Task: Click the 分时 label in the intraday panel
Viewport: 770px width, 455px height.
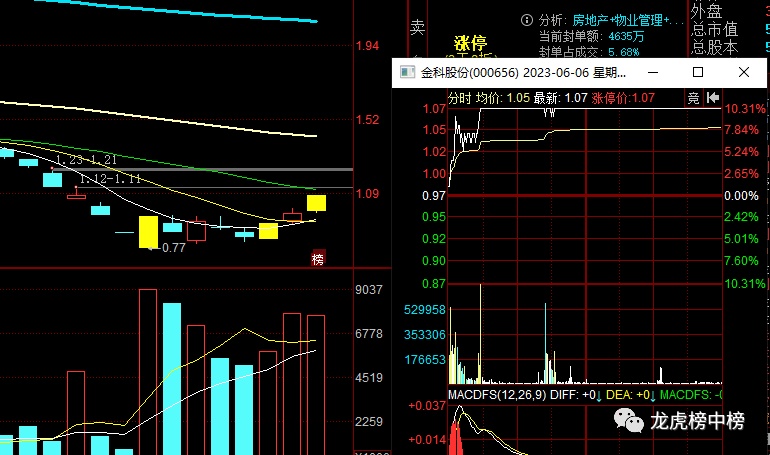Action: (459, 98)
